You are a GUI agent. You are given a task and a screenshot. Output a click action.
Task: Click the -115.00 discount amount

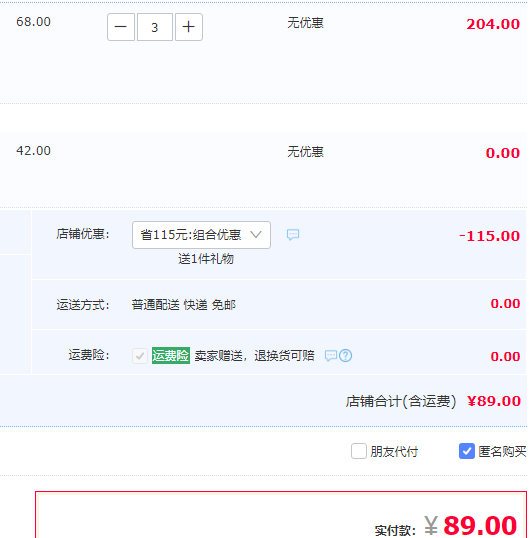490,236
